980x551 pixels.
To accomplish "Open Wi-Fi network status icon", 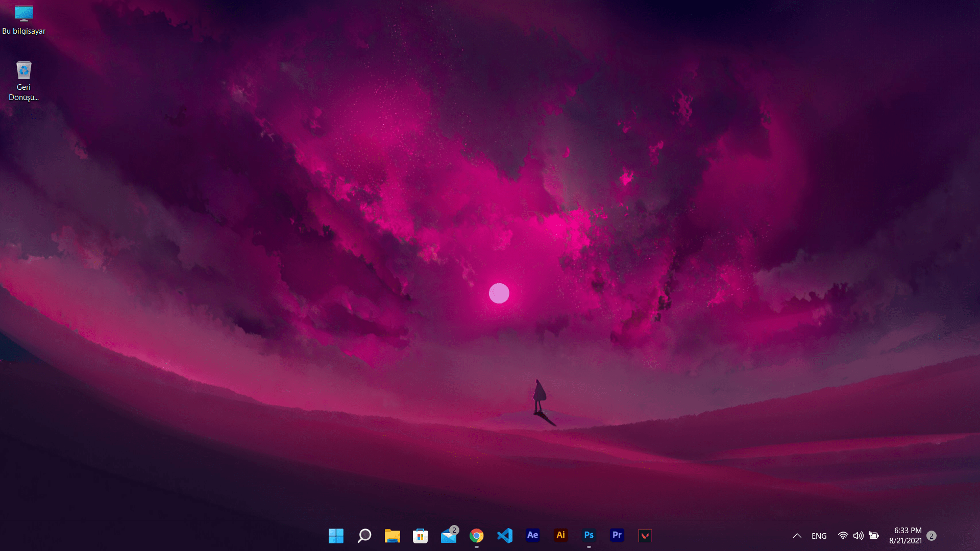I will click(843, 536).
